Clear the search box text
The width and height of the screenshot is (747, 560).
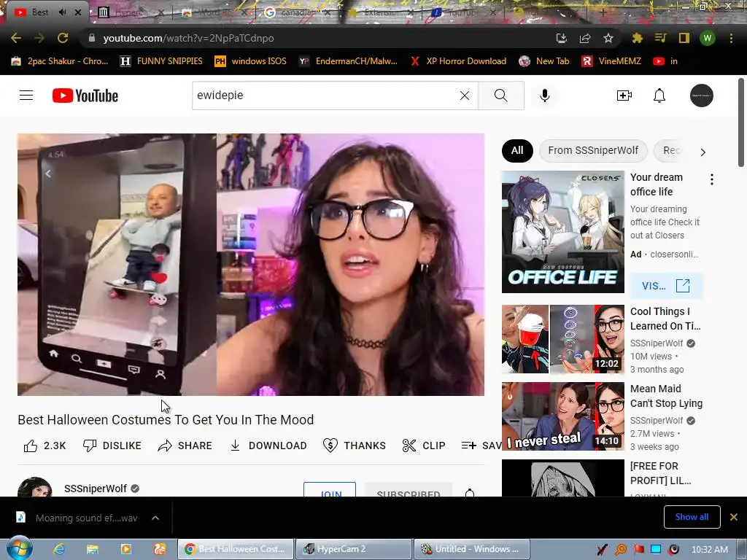465,96
